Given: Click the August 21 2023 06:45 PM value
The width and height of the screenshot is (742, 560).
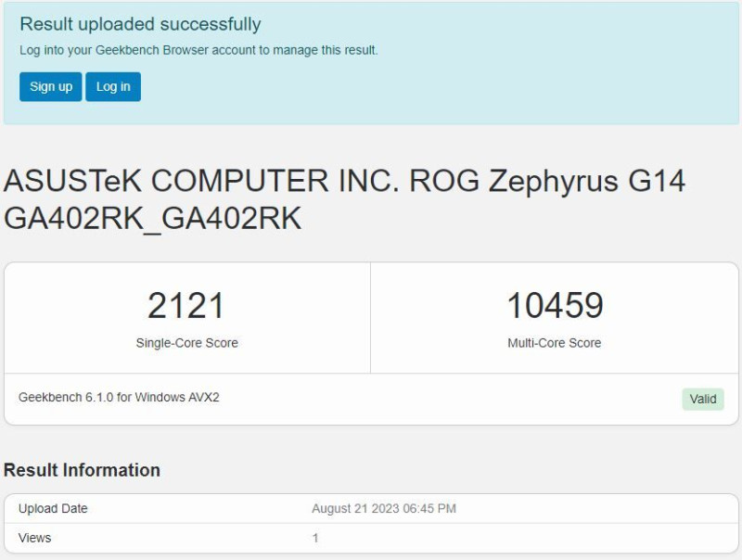Looking at the screenshot, I should [x=384, y=509].
